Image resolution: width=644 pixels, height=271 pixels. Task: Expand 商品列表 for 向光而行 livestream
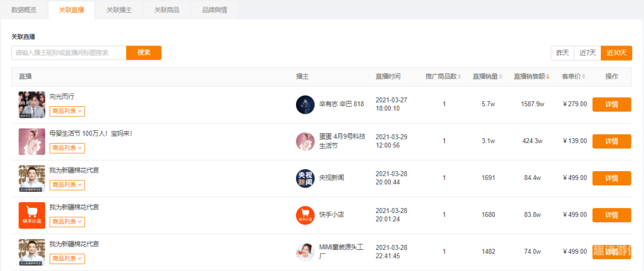[67, 111]
